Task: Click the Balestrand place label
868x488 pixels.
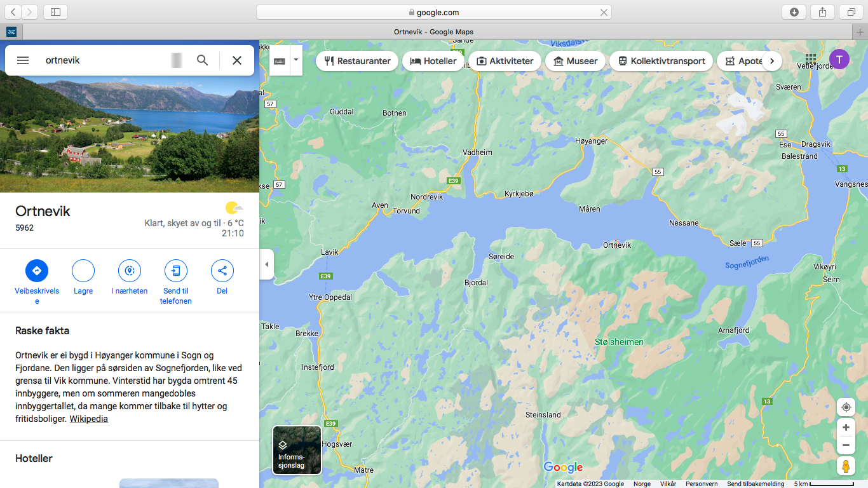Action: [799, 156]
